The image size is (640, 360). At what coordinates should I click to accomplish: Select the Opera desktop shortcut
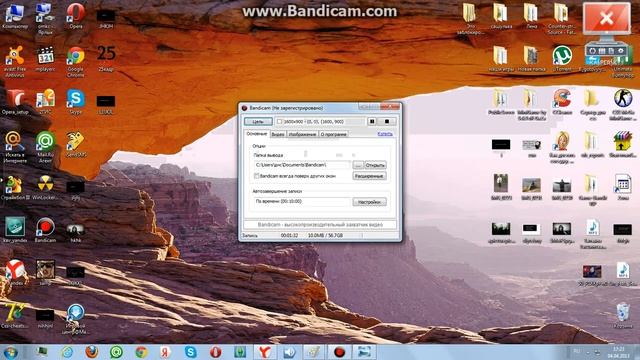pyautogui.click(x=76, y=16)
